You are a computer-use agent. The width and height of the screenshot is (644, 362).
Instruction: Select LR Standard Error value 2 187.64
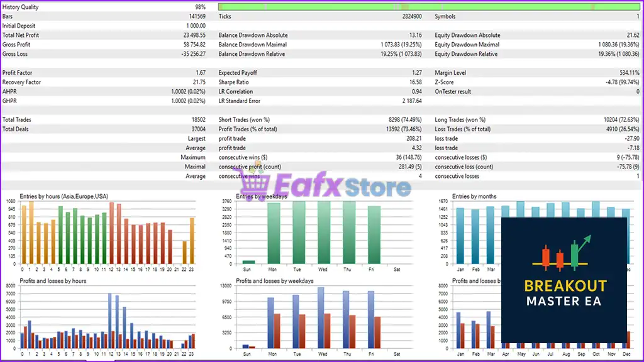click(x=412, y=101)
